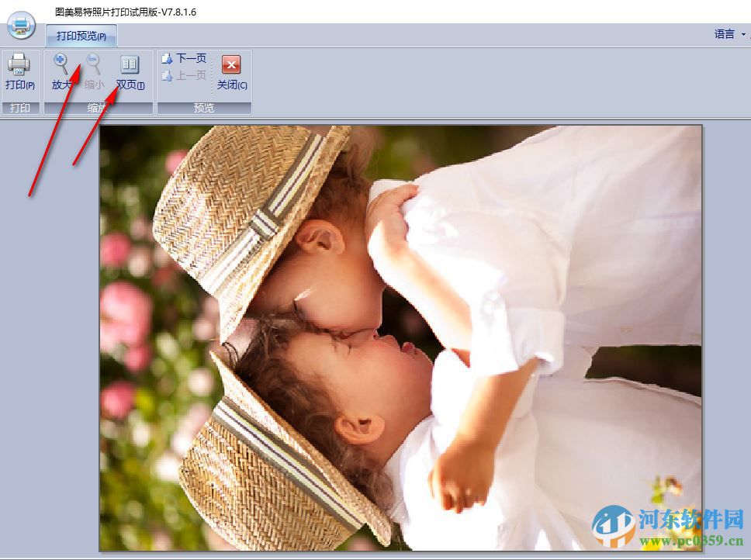Close preview with red 关闭(C) button
751x560 pixels.
pos(232,72)
